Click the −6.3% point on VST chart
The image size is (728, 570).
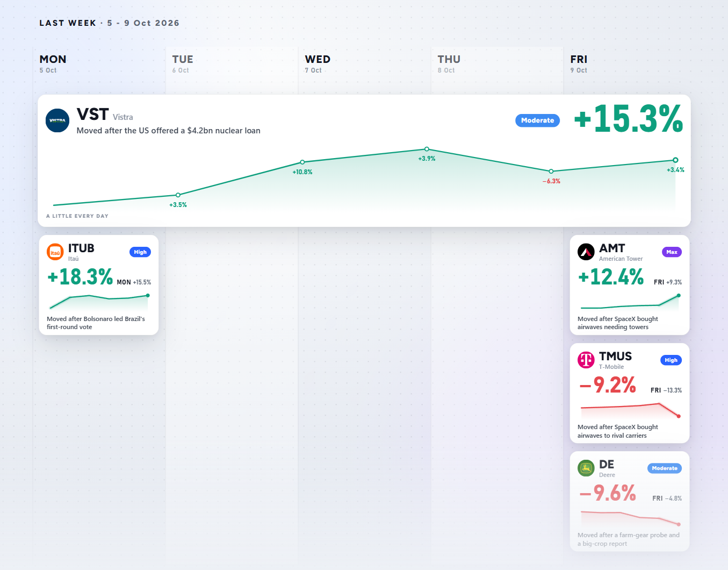551,172
